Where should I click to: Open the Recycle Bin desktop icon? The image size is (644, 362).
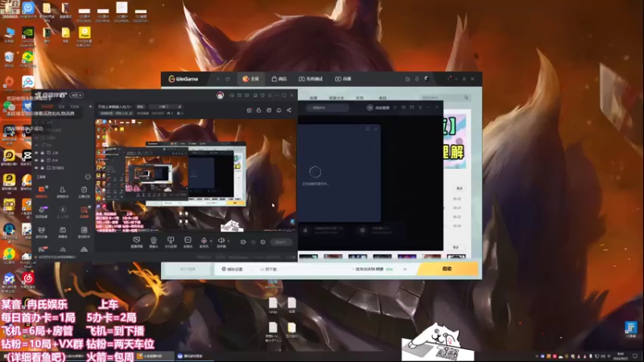[x=9, y=60]
